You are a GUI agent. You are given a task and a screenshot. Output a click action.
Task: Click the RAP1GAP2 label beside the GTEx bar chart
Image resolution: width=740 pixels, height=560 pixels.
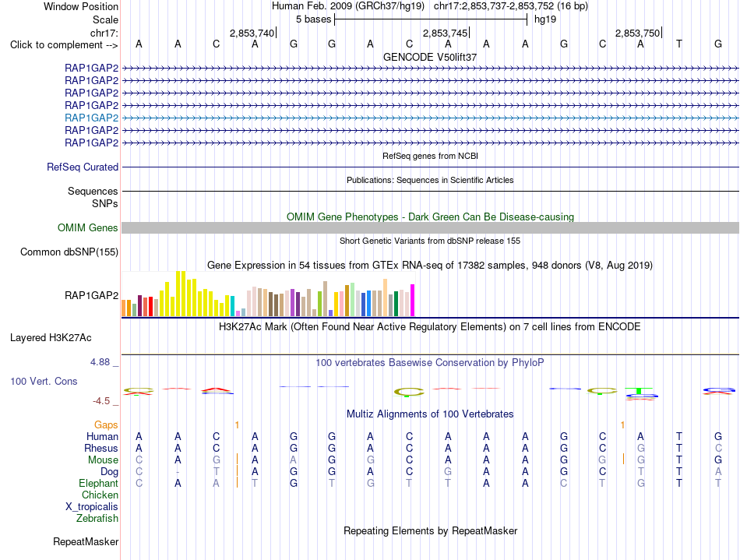tap(92, 295)
